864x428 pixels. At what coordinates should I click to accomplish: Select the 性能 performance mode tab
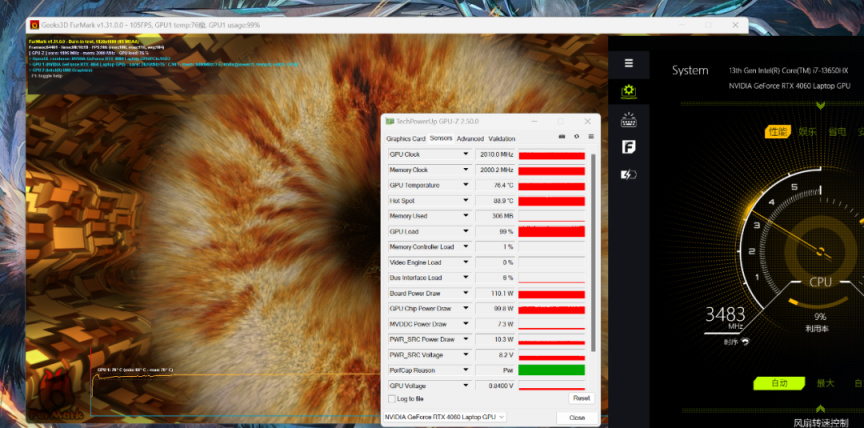pos(777,131)
